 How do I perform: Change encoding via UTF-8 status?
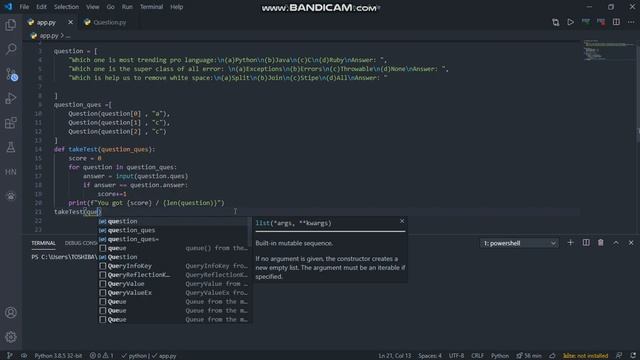pos(456,356)
